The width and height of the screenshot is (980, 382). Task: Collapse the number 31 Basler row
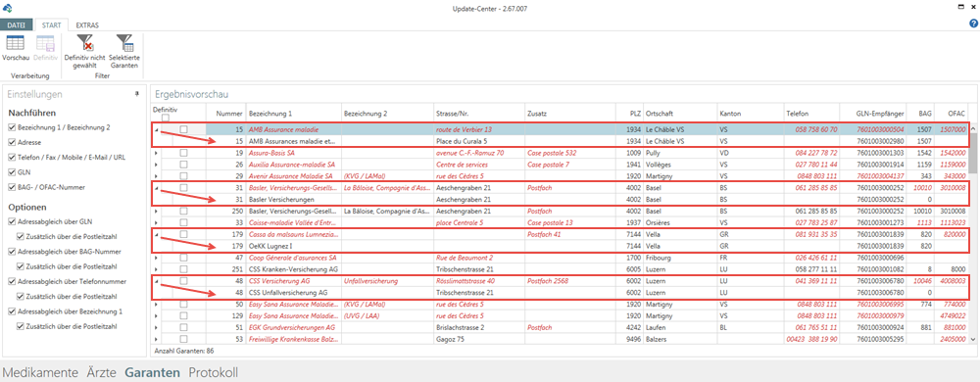tap(156, 187)
